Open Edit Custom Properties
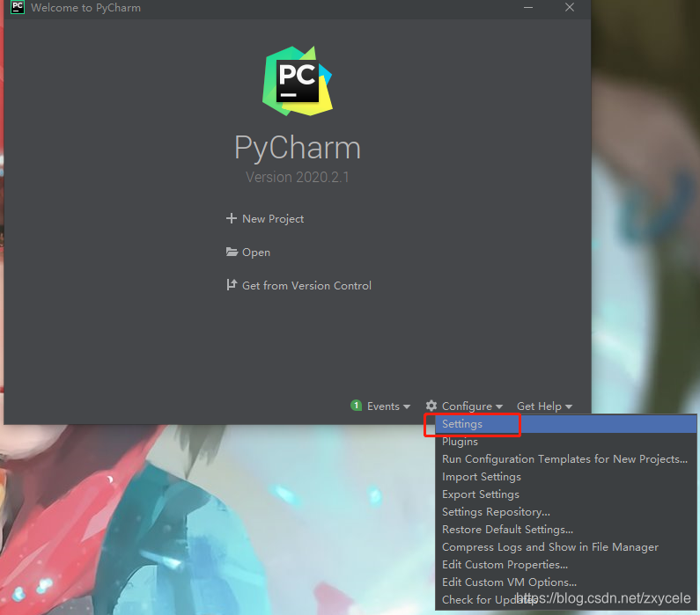The width and height of the screenshot is (700, 615). click(565, 565)
